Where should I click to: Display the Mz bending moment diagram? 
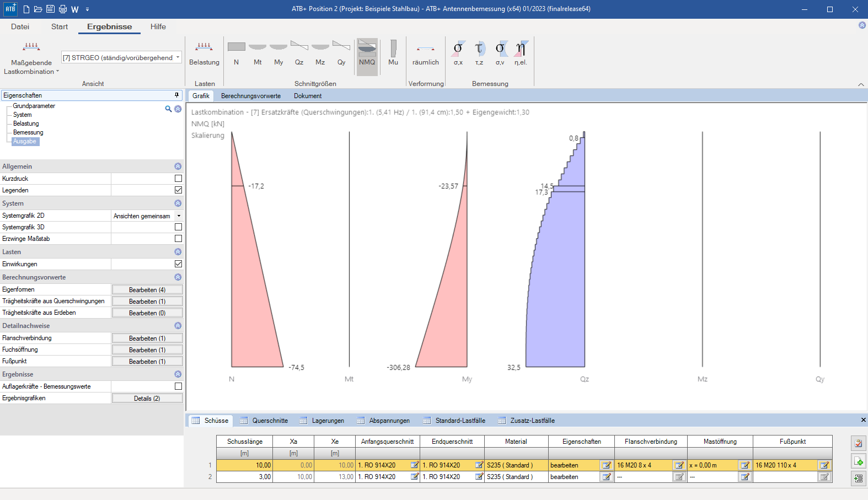pyautogui.click(x=320, y=53)
